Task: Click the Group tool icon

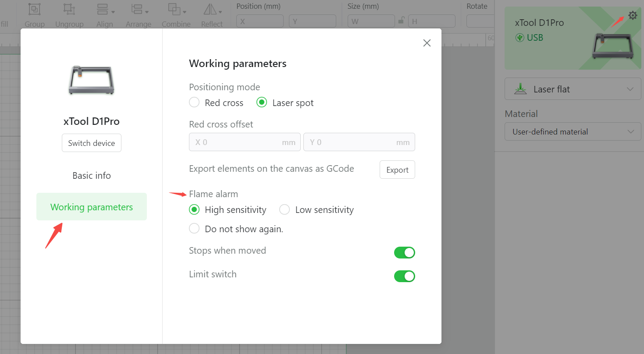Action: [x=35, y=9]
